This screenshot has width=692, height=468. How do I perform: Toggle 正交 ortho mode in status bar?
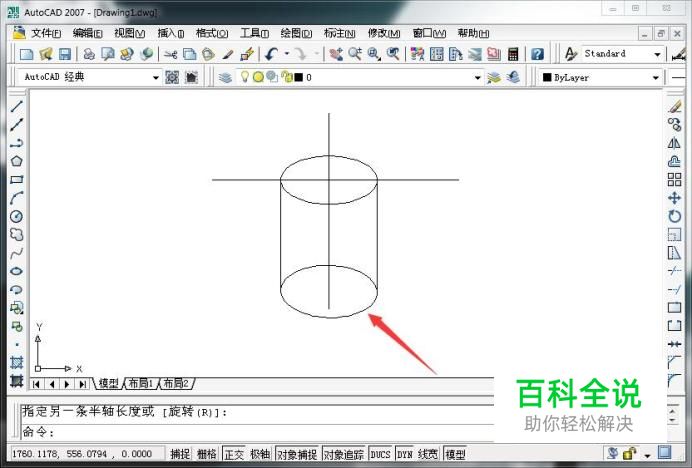[234, 454]
